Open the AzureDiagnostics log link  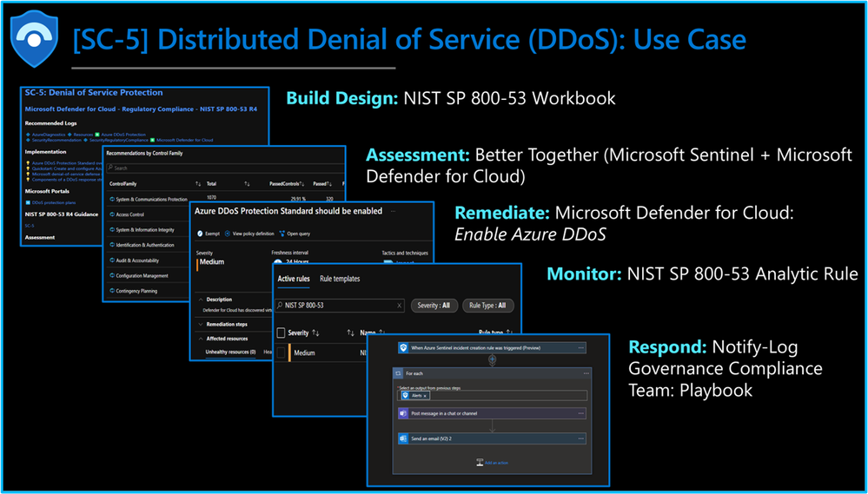[x=49, y=135]
